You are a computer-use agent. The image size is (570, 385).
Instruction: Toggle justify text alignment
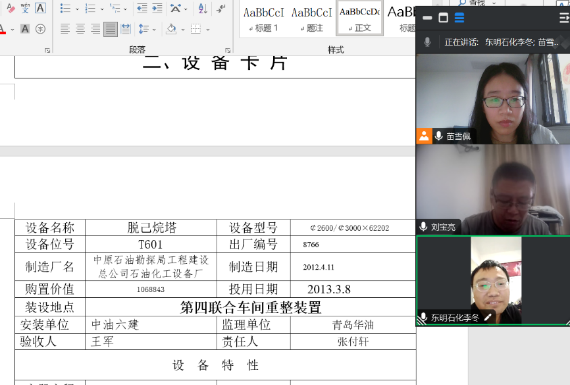(x=110, y=29)
